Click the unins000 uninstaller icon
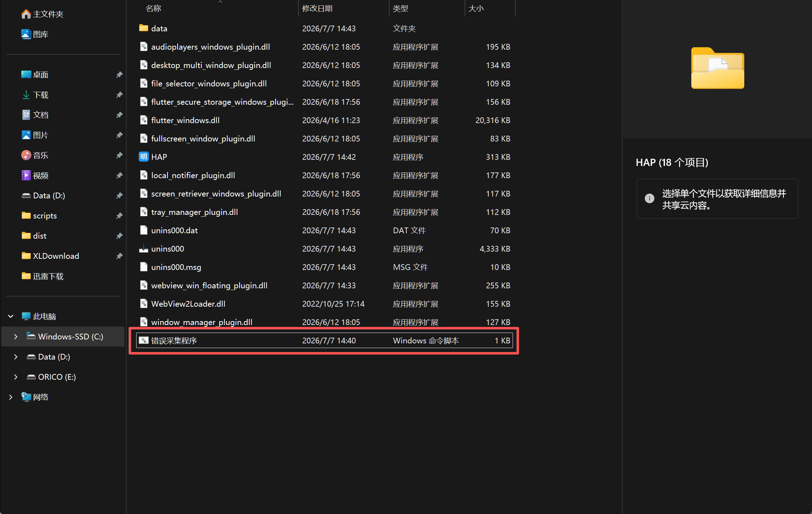 click(x=143, y=248)
